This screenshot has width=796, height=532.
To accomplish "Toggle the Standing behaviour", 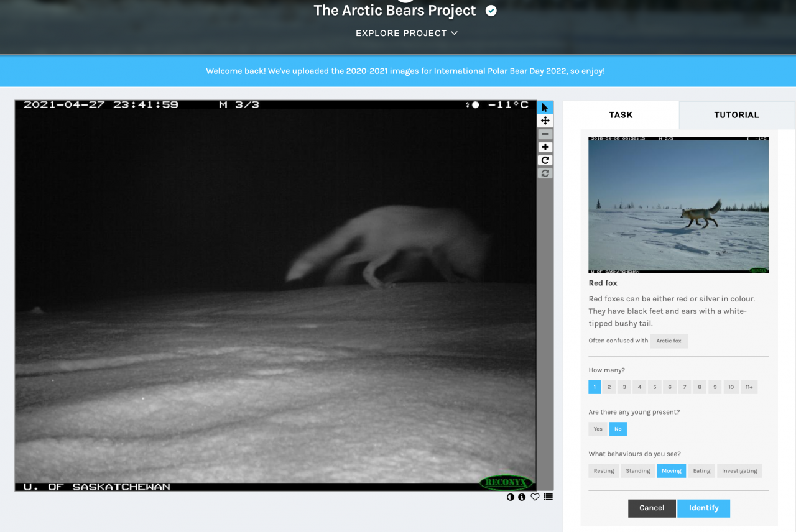I will click(638, 471).
